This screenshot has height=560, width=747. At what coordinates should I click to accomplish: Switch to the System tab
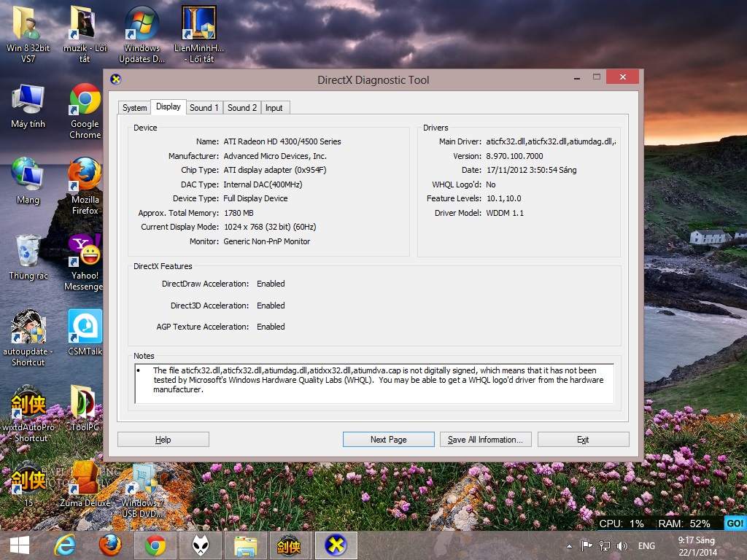(x=134, y=108)
